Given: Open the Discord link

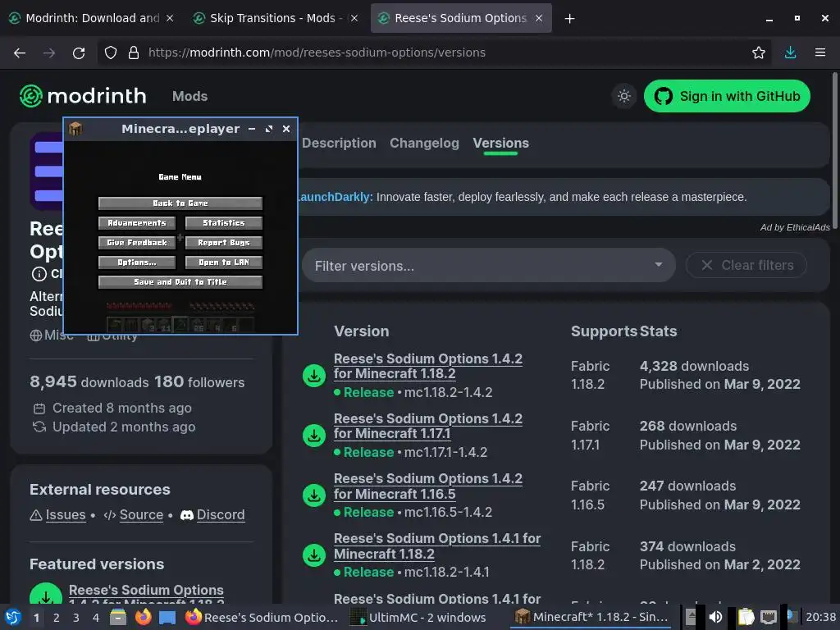Looking at the screenshot, I should [221, 515].
